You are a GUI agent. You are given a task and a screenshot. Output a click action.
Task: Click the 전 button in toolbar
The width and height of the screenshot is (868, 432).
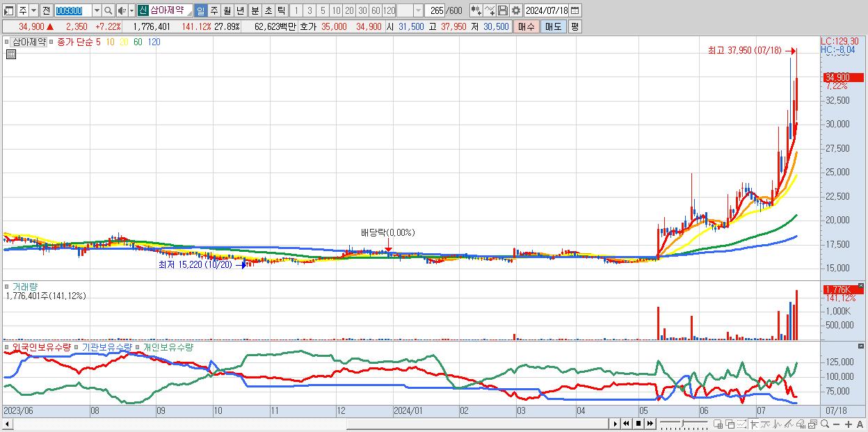[46, 10]
